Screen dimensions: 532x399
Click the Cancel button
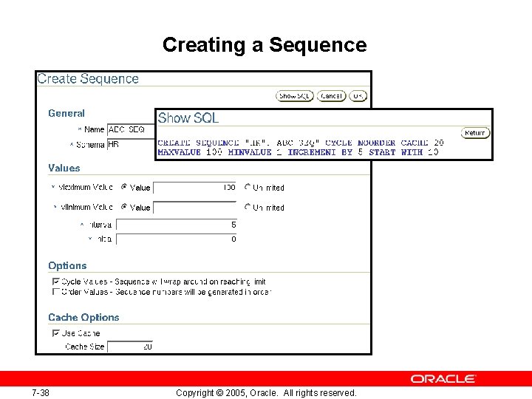pos(331,96)
